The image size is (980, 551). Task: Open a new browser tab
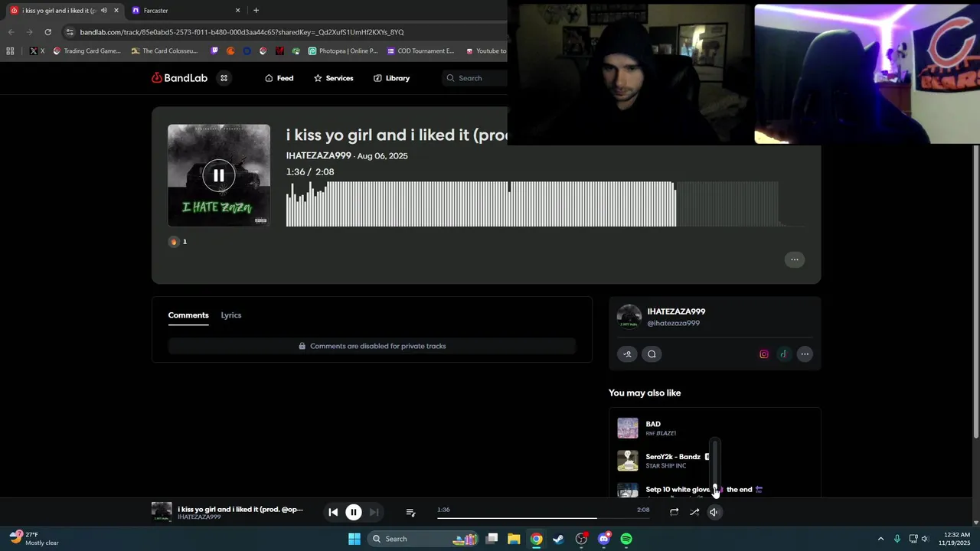256,11
